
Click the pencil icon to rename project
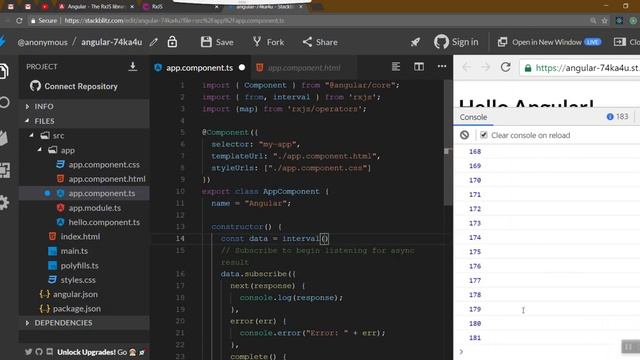coord(154,42)
